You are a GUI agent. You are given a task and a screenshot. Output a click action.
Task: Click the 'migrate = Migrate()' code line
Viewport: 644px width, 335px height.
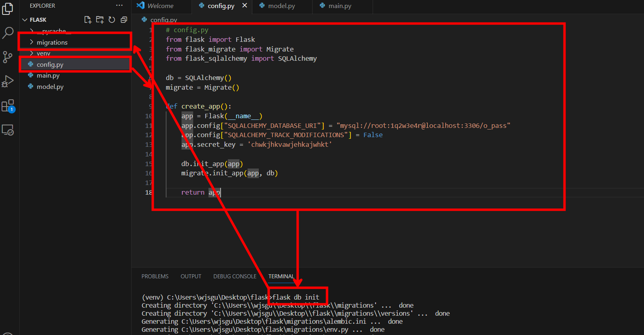202,87
